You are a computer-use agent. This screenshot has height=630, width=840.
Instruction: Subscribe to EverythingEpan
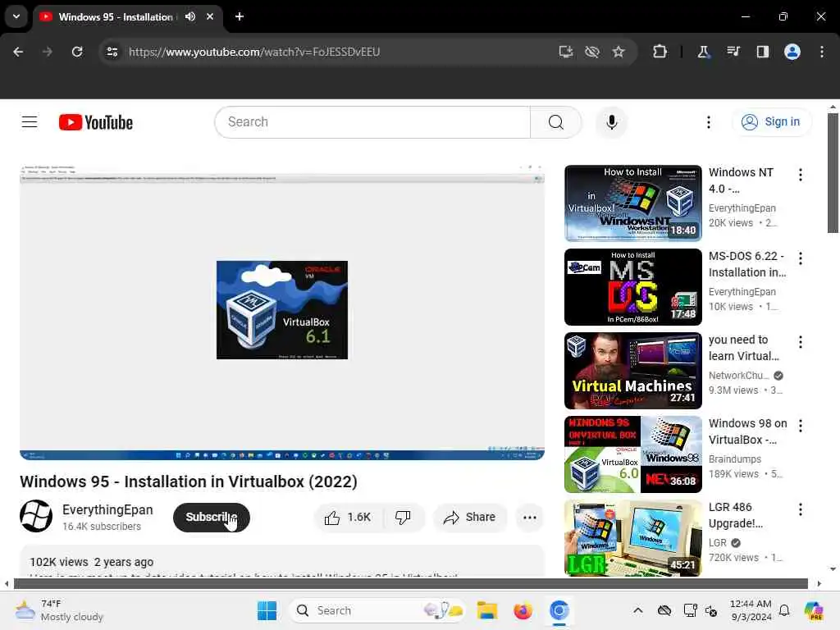tap(211, 517)
